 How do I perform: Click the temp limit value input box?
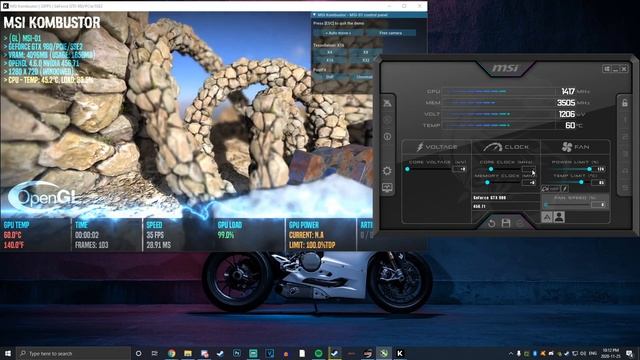click(599, 182)
